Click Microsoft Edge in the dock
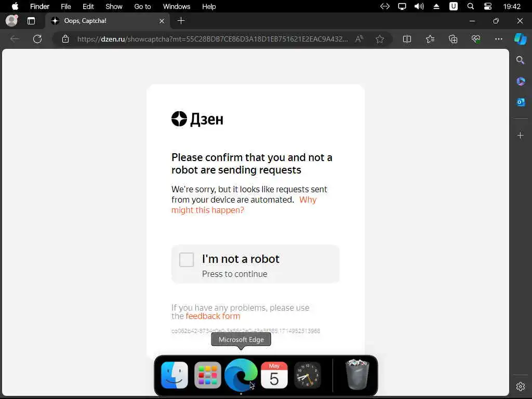 click(241, 375)
